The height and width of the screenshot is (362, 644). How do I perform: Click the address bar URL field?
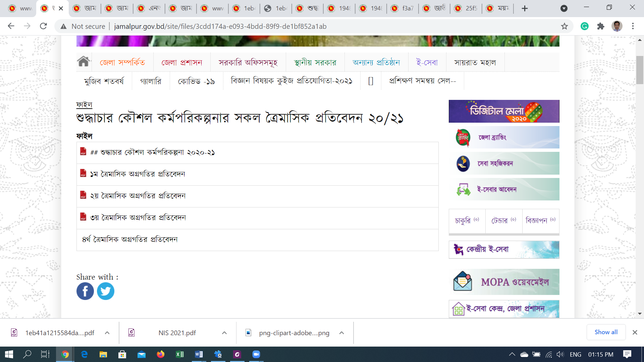pos(220,26)
